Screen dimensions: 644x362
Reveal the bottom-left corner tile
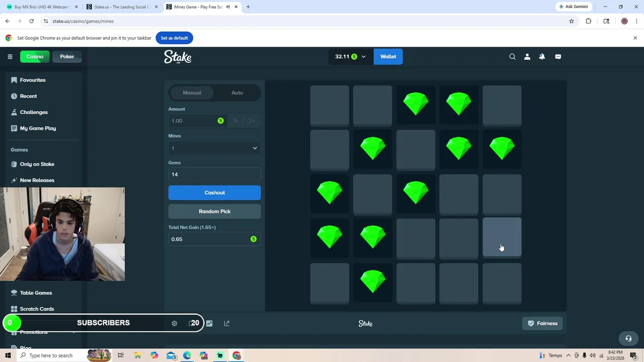click(330, 283)
